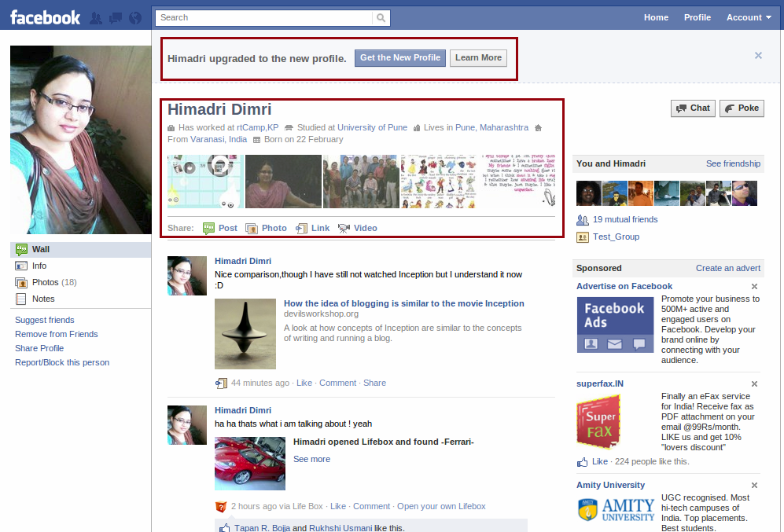The width and height of the screenshot is (784, 532).
Task: Click Report/Block this person link
Action: pos(62,363)
